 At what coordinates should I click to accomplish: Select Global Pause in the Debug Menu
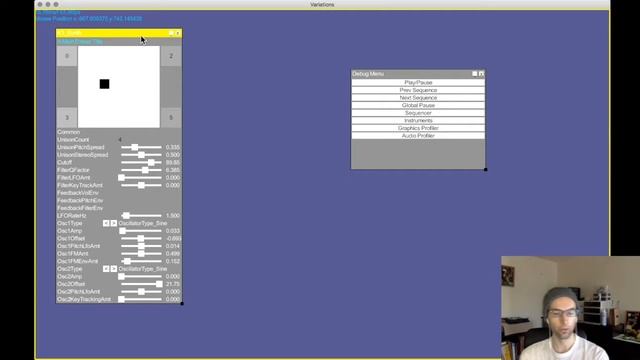[418, 105]
